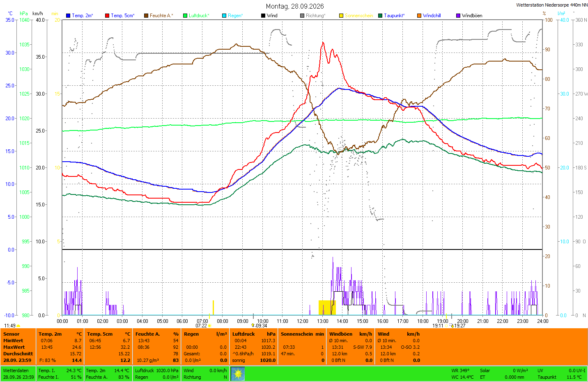
Task: Click the "Temp. 5cm" column header in the table
Action: [x=100, y=334]
